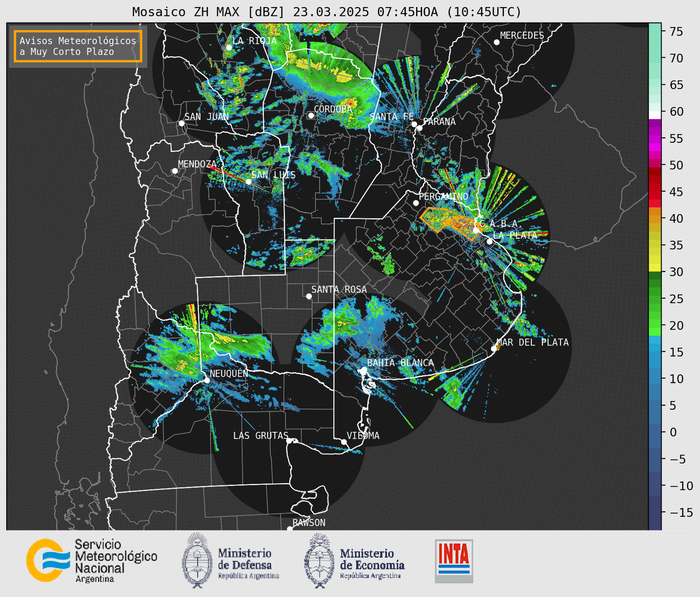Click the orange warning polygon near Pergamino

point(440,219)
